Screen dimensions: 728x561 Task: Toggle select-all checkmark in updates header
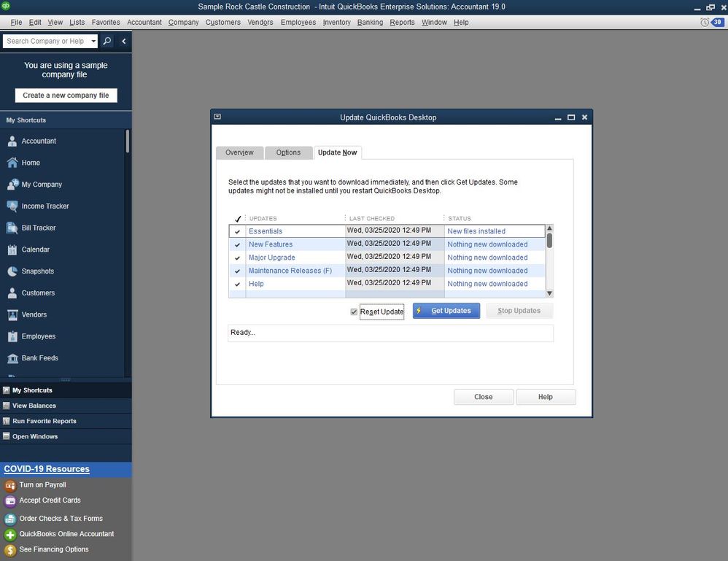238,219
